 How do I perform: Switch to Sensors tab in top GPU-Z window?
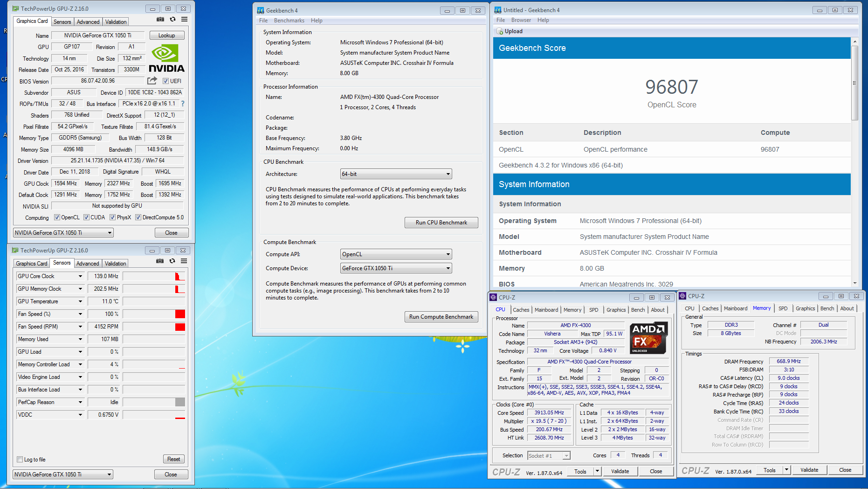tap(62, 22)
